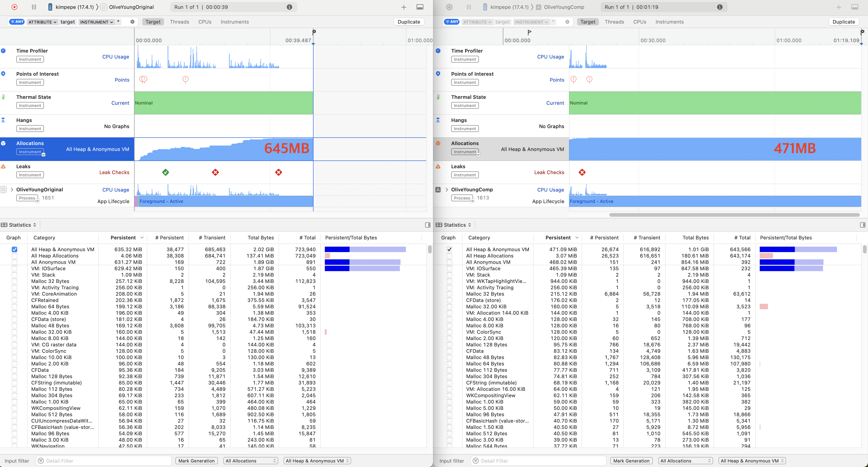Open run info icon next to 00:00:39

(289, 7)
